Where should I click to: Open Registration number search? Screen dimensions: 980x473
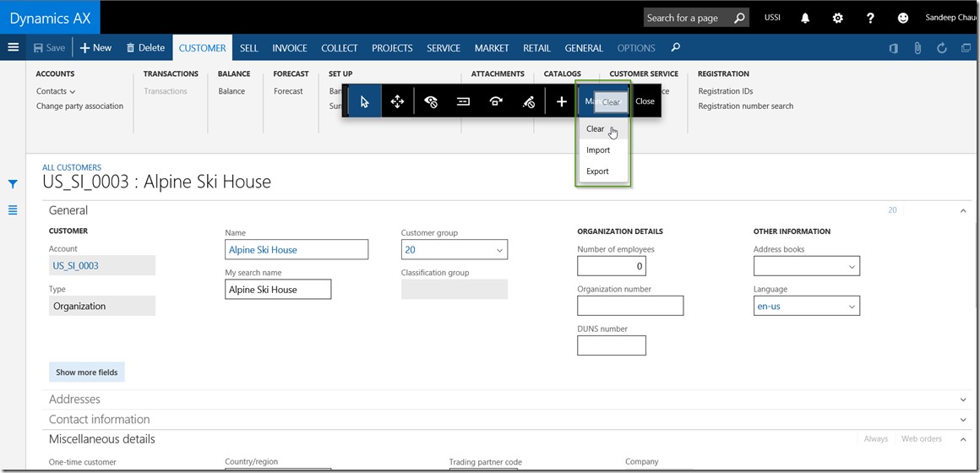coord(746,106)
